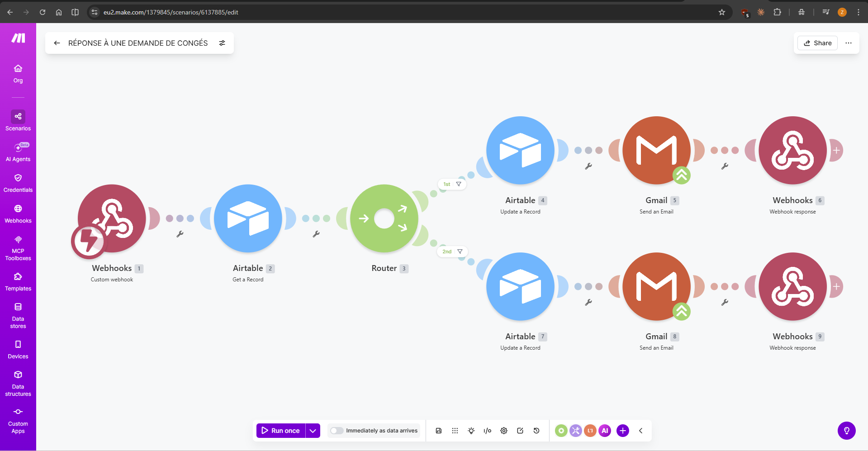Open the three-dot more options menu
Viewport: 868px width, 451px height.
pos(849,43)
